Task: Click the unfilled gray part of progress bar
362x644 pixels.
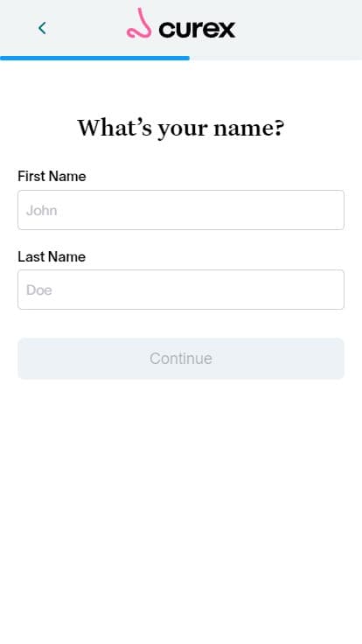Action: [275, 59]
